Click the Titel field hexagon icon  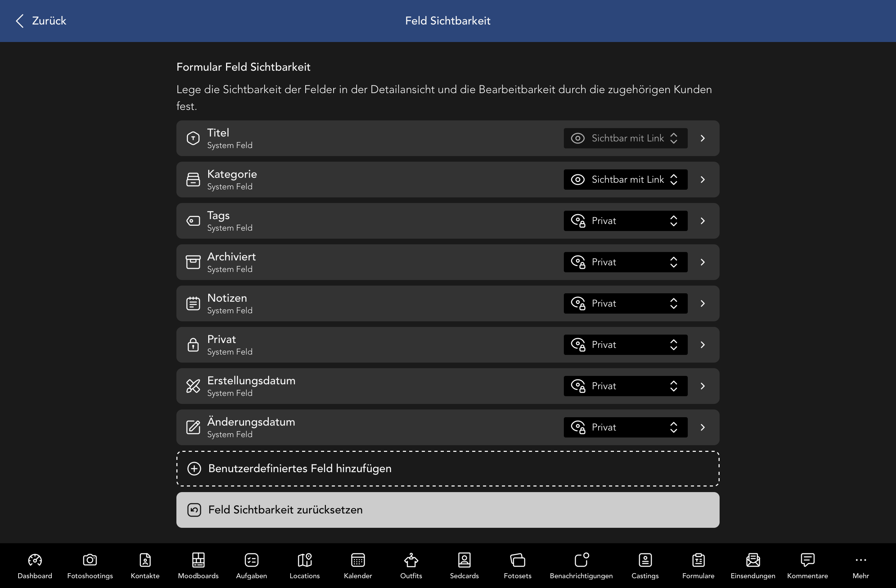pyautogui.click(x=193, y=138)
